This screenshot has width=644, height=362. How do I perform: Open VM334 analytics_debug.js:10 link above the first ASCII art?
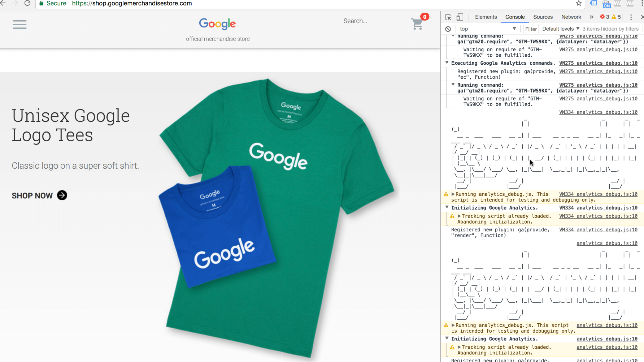tap(598, 112)
